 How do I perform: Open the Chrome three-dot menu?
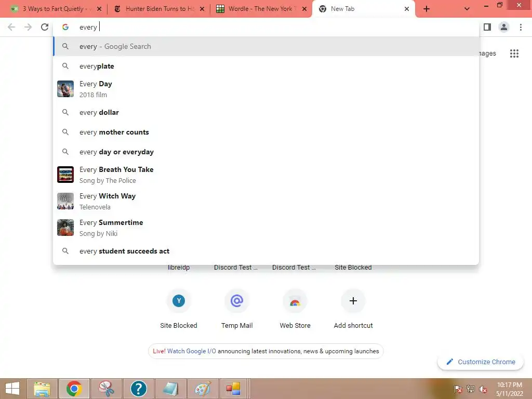pyautogui.click(x=521, y=27)
